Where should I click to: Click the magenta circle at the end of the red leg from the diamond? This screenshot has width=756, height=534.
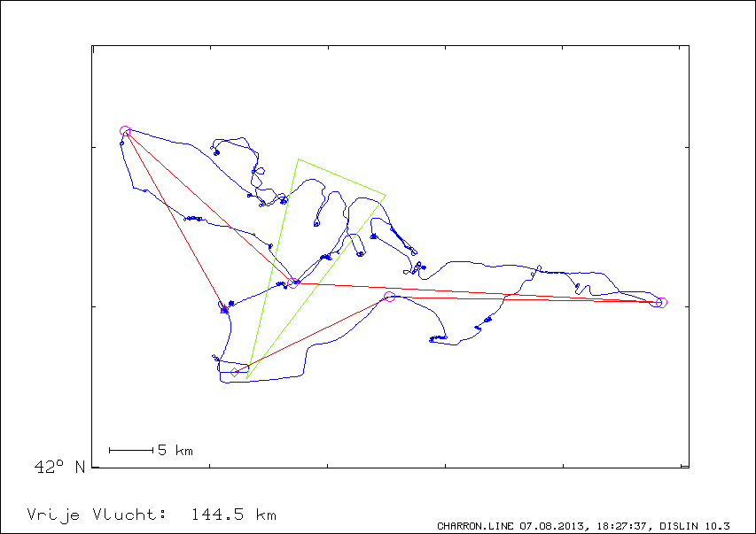pos(390,297)
